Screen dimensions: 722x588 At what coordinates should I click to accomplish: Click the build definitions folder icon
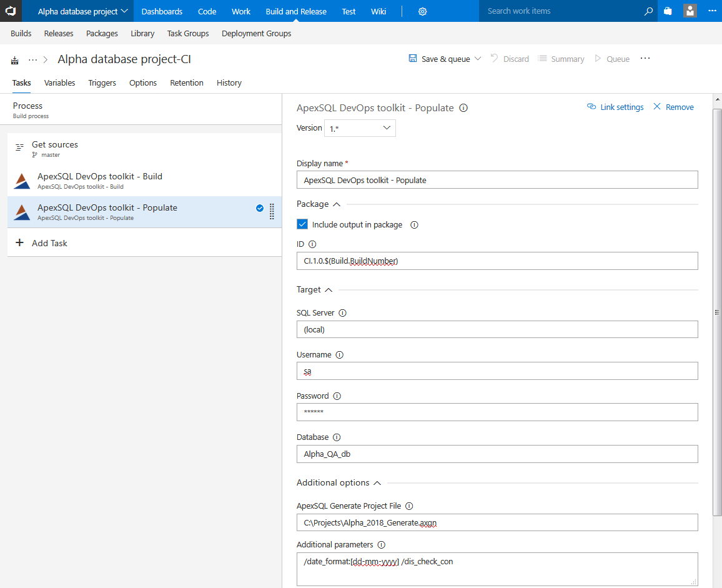click(x=15, y=60)
